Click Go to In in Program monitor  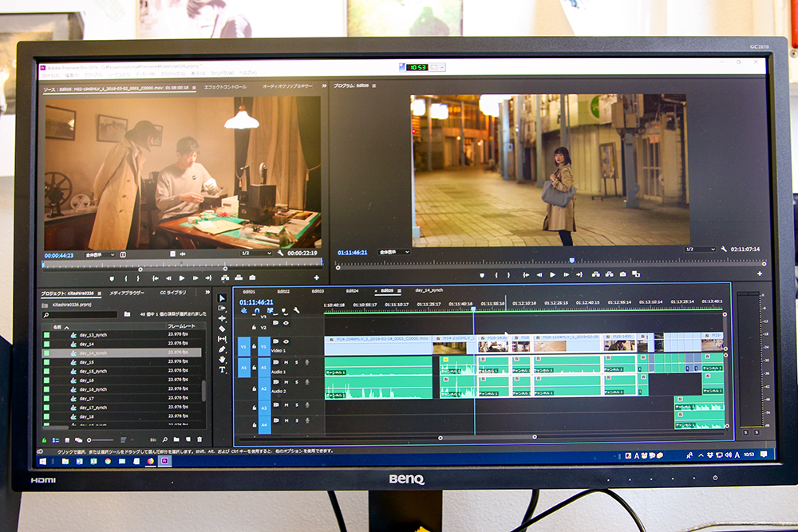526,274
